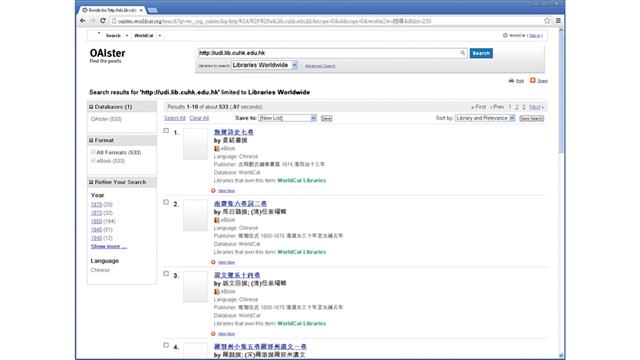Go to results page 2
640x360 pixels.
pyautogui.click(x=517, y=107)
